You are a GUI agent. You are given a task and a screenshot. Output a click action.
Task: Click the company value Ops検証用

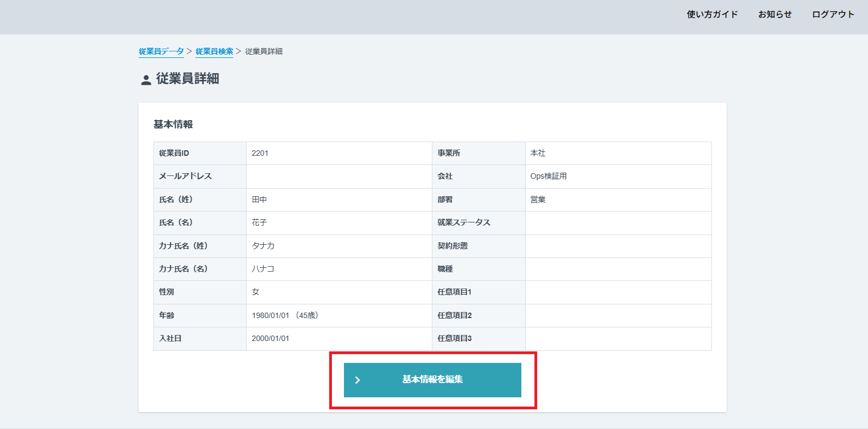(x=548, y=177)
